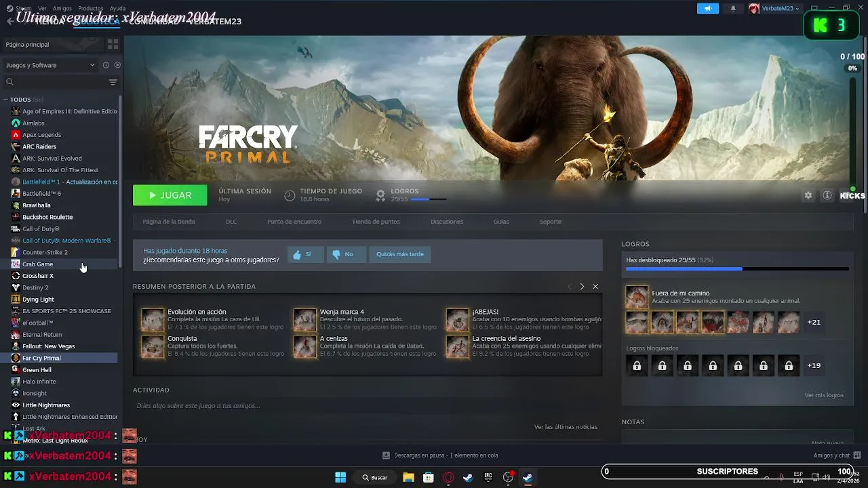Switch to the COMUNIDAD tab
Image resolution: width=868 pixels, height=488 pixels.
tap(155, 22)
